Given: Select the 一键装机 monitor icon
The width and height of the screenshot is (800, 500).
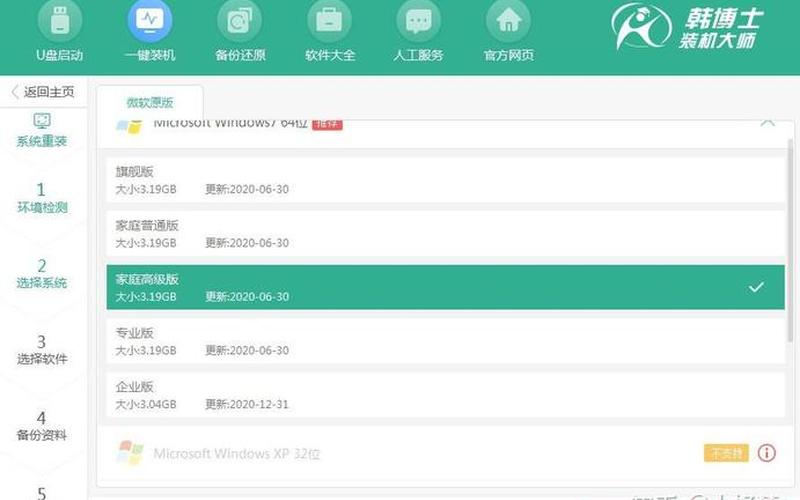Looking at the screenshot, I should click(150, 21).
